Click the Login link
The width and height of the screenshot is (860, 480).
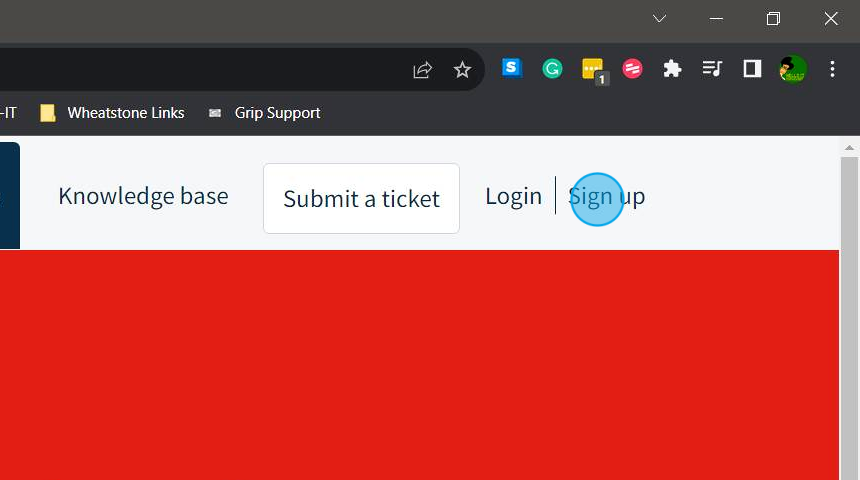click(x=513, y=196)
